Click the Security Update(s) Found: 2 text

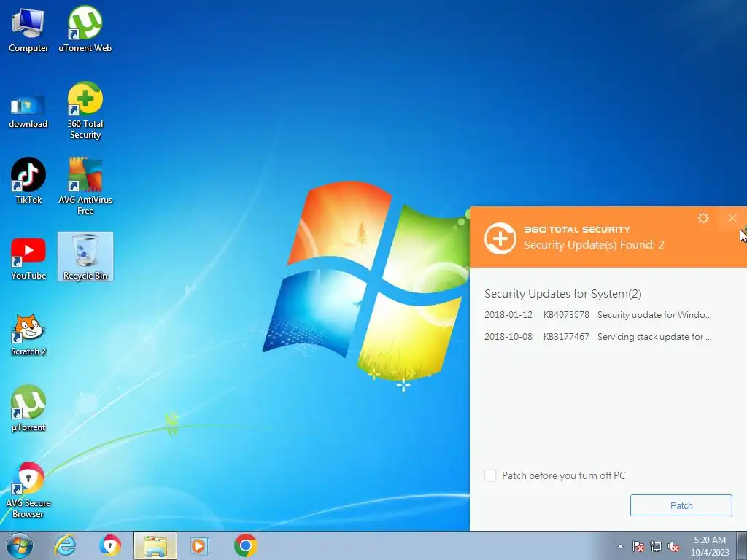594,245
